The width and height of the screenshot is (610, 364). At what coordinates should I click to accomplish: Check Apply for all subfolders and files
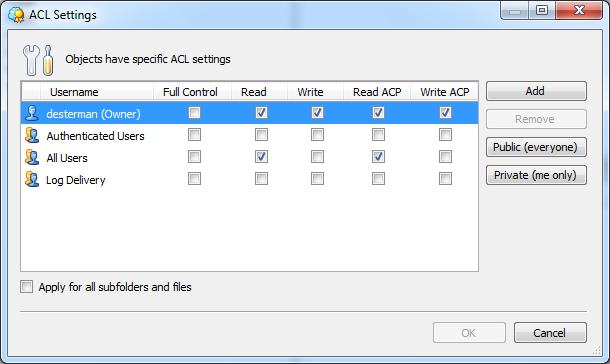[x=26, y=287]
